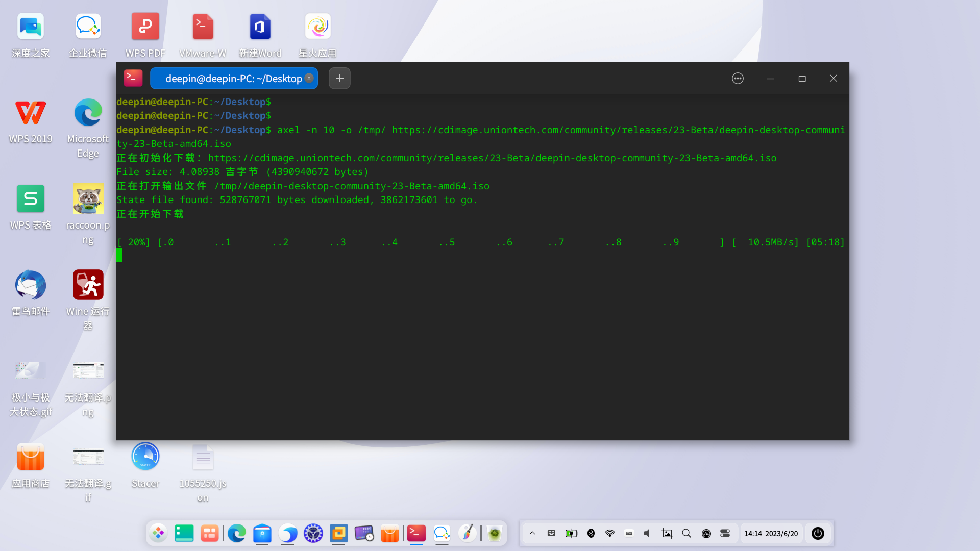Open the deepin Browser in the dock
Screen dimensions: 980x551
[287, 534]
